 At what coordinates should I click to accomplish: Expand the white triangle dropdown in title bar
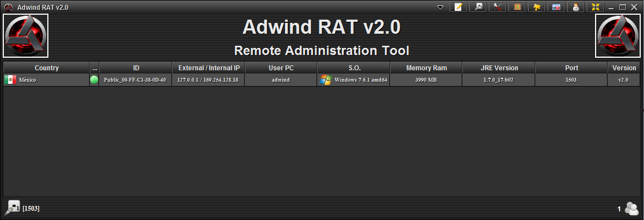click(440, 8)
